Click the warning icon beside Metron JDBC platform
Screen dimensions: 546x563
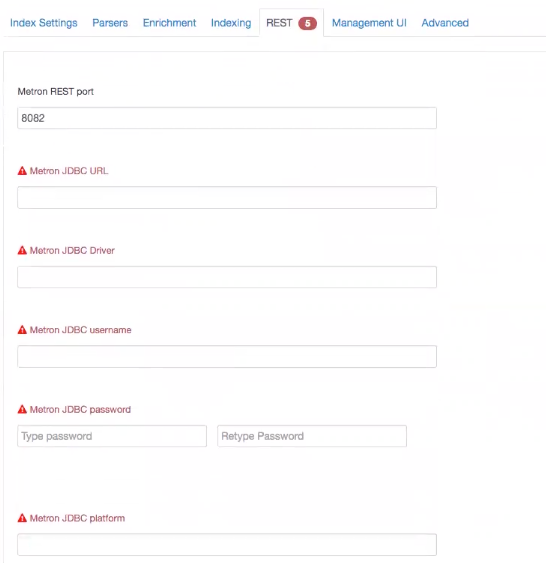click(22, 518)
